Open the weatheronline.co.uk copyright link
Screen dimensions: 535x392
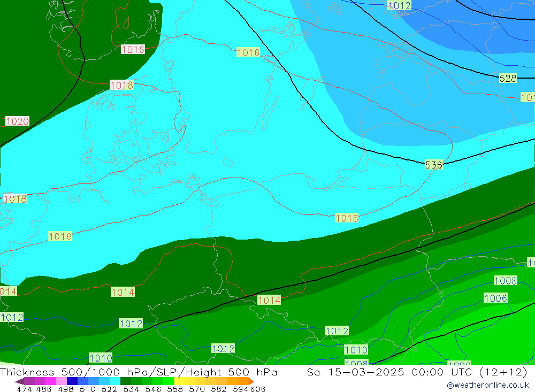click(x=487, y=385)
